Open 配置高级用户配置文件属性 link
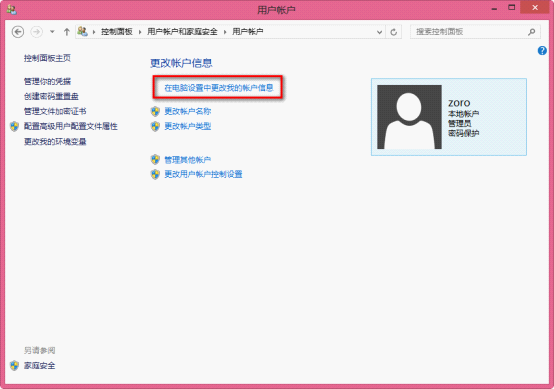The image size is (554, 389). (71, 126)
